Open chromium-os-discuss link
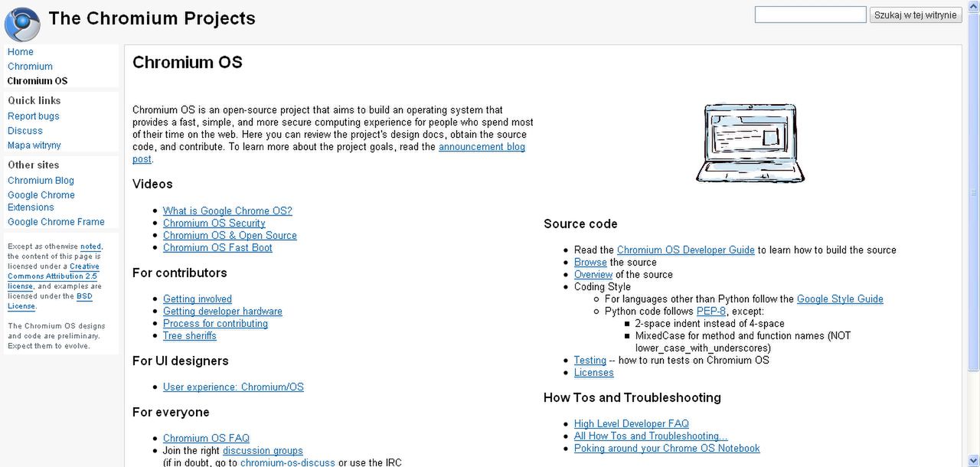The height and width of the screenshot is (467, 980). 288,462
